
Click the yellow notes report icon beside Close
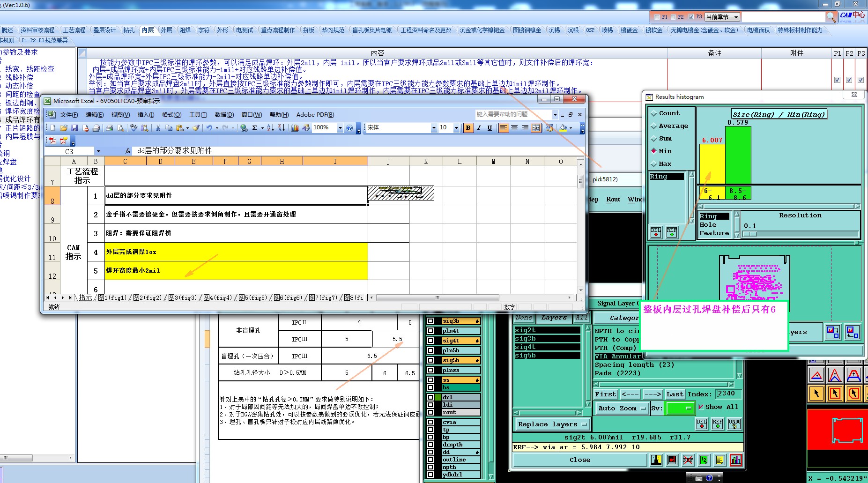click(720, 460)
